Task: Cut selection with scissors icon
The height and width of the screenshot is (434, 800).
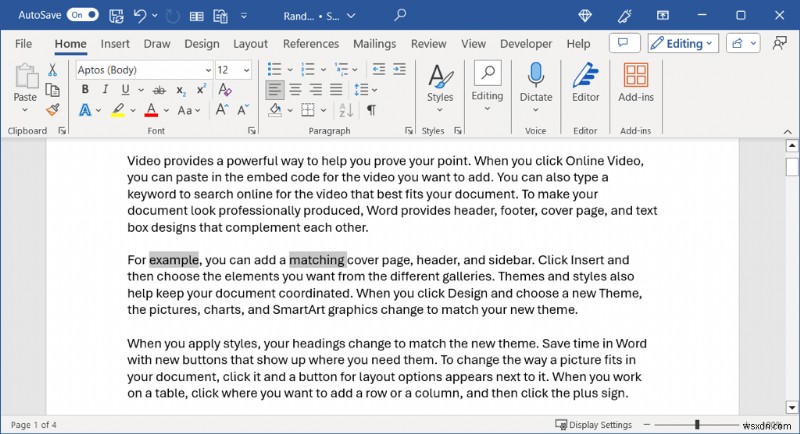Action: point(52,70)
